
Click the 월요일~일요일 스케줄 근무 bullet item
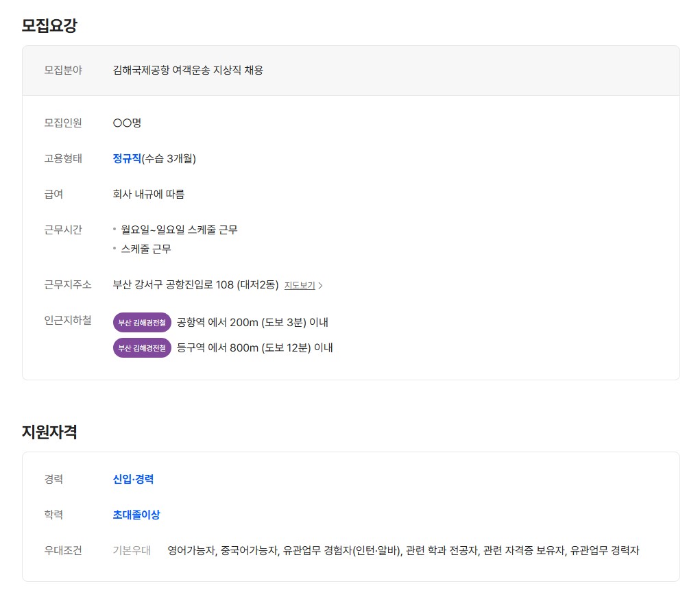point(179,230)
